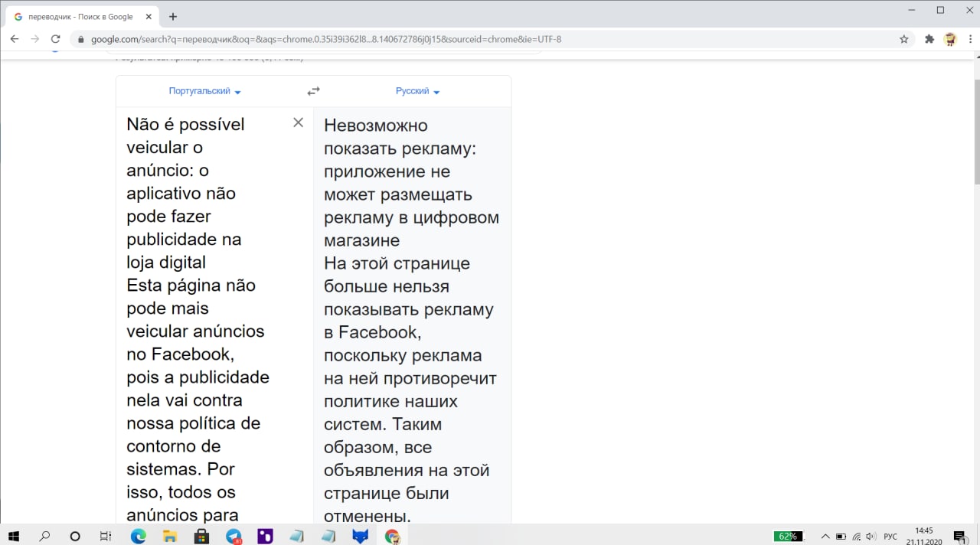Open the purple app icon on the taskbar
Screen dimensions: 980x545
click(x=265, y=537)
